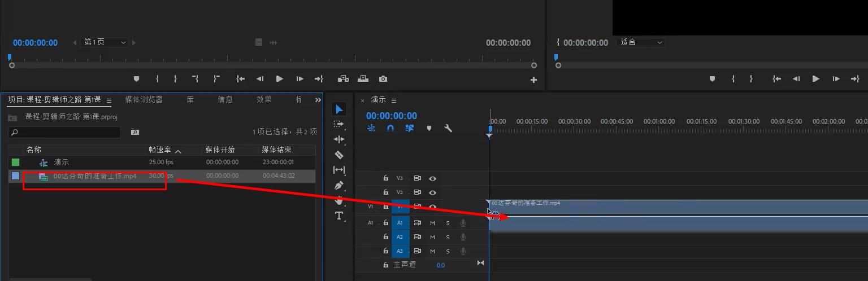Switch to the 效果 tab
The width and height of the screenshot is (868, 281).
click(264, 99)
